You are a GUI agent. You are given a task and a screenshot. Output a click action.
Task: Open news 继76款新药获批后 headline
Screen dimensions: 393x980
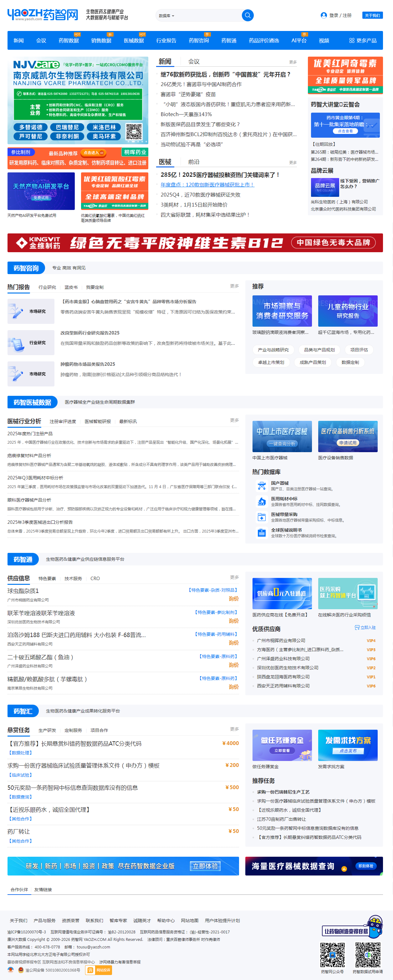coord(226,74)
